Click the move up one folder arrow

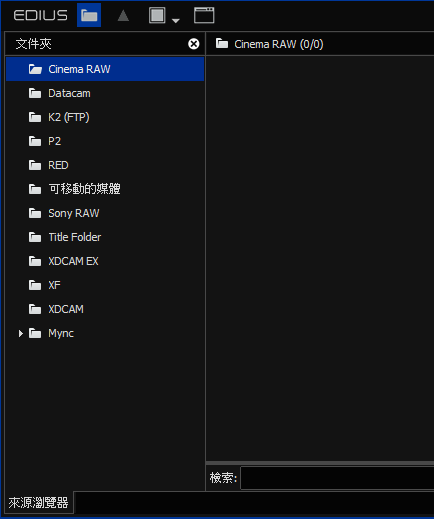123,15
